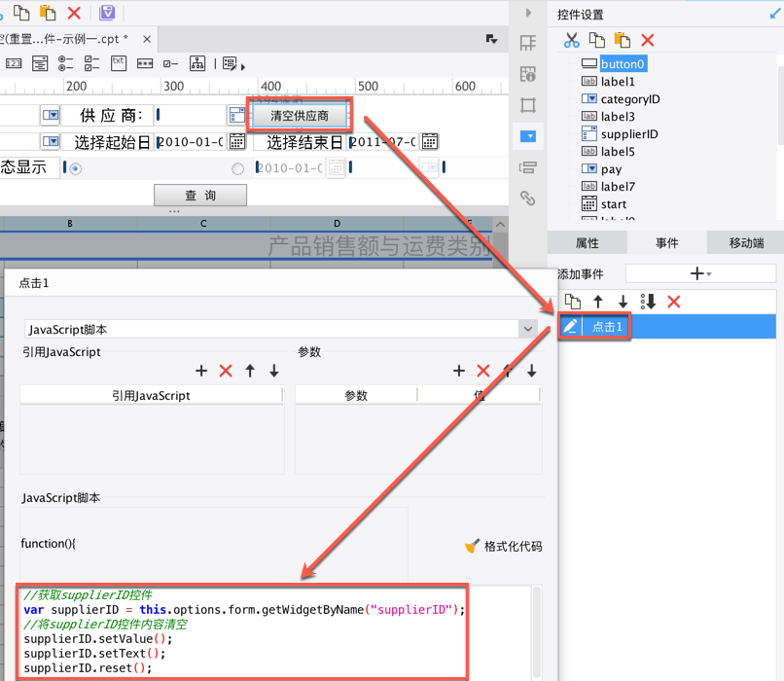Select the dropdown widget left of 选择起始日

pyautogui.click(x=50, y=142)
